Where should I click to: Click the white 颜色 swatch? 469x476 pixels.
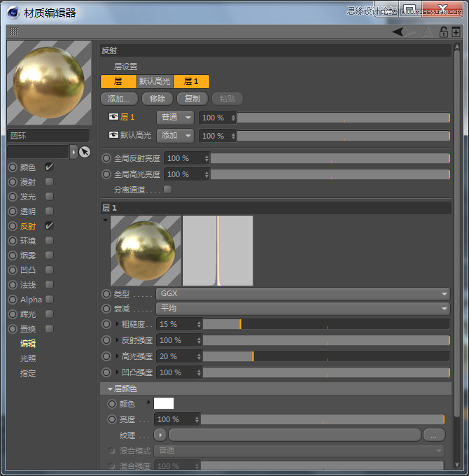click(x=164, y=403)
